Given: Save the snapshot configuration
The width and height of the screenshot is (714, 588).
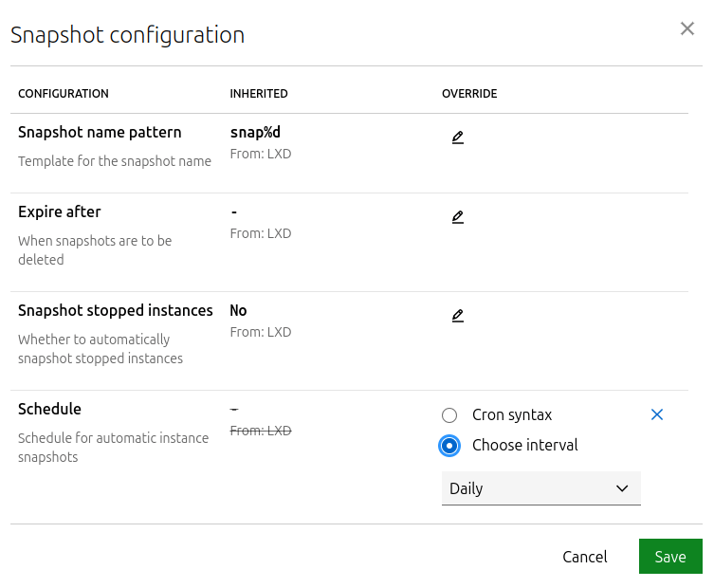Looking at the screenshot, I should (669, 557).
